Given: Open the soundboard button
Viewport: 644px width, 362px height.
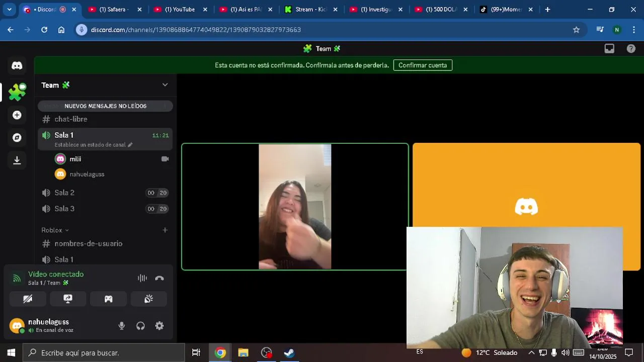Looking at the screenshot, I should (x=148, y=299).
